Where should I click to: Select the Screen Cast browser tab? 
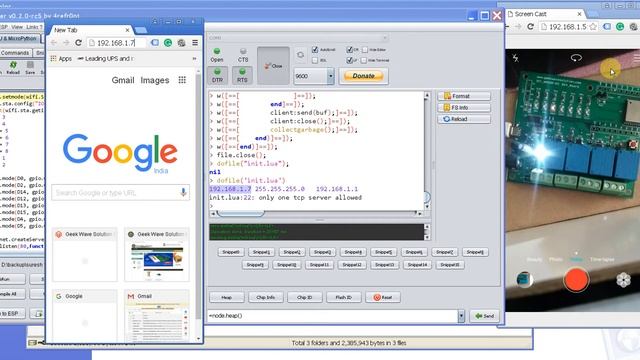coord(545,14)
